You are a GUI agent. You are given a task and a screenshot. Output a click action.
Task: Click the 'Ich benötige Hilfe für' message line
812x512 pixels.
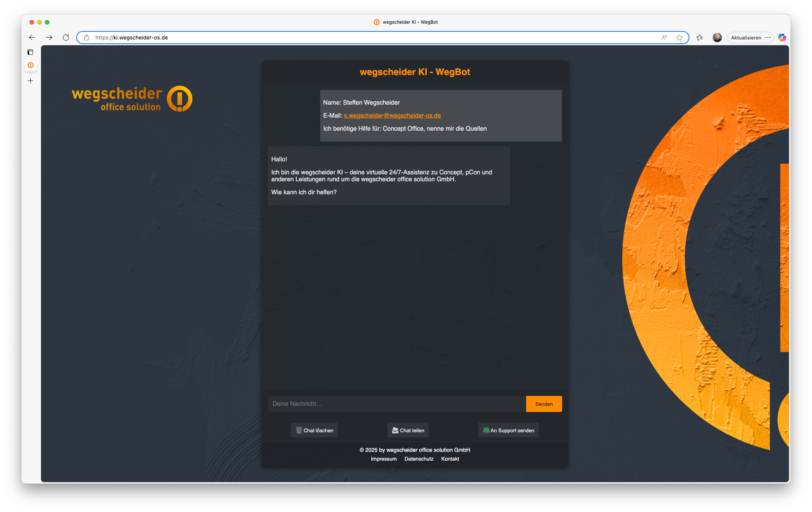pos(405,129)
